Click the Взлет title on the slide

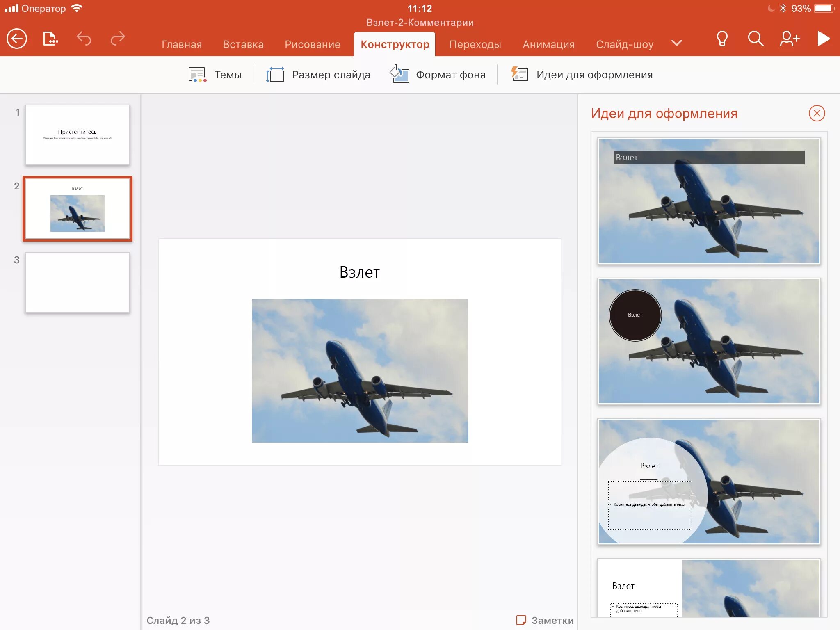(x=360, y=272)
